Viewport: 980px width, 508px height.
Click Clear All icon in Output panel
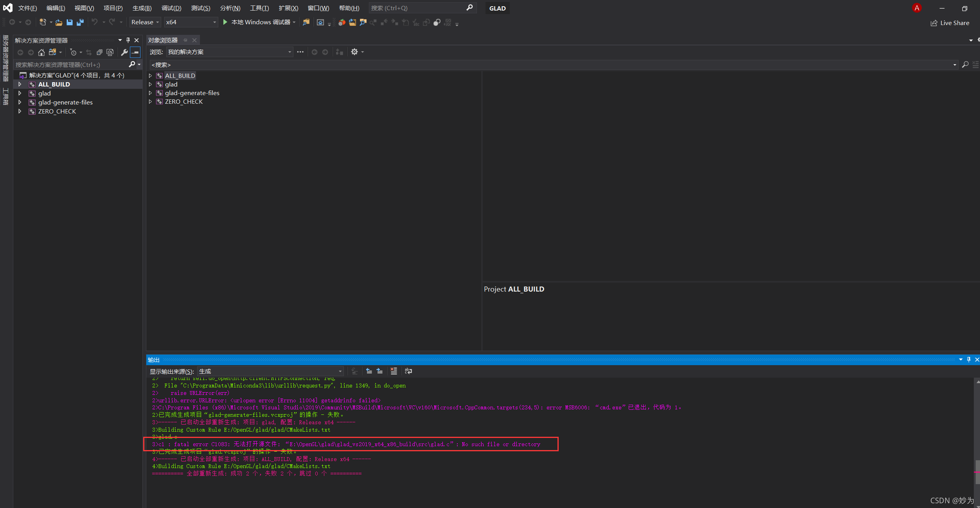(x=394, y=371)
